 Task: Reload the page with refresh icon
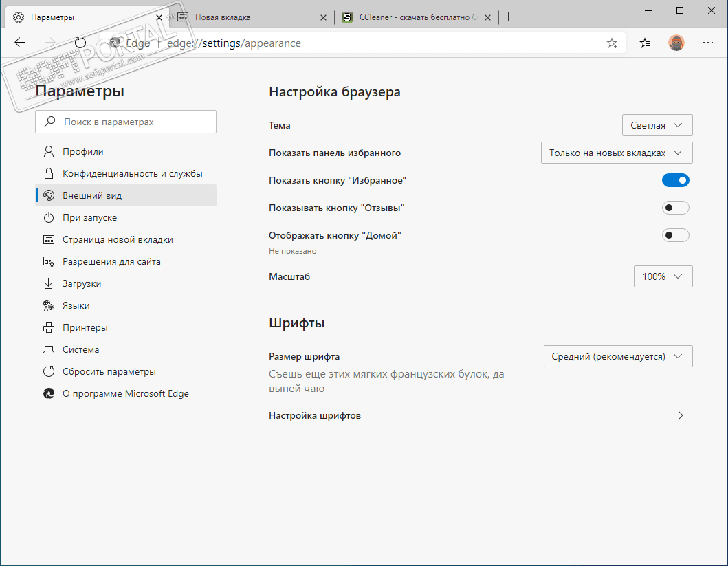(x=80, y=43)
